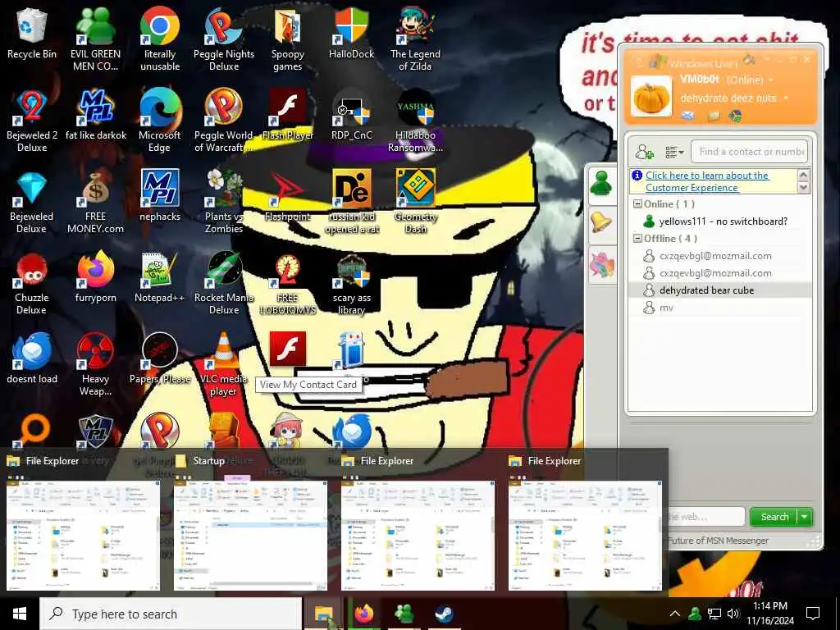Collapse the Offline ( 4 ) group
840x630 pixels.
637,239
